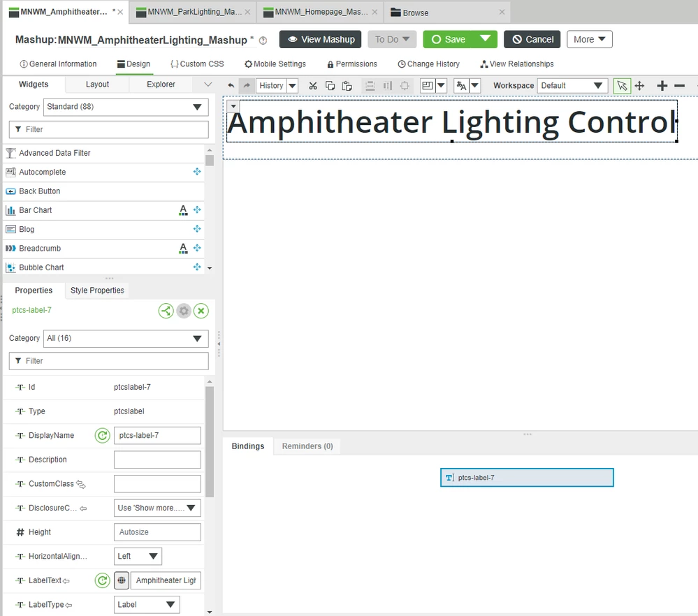Open the To Do dropdown
This screenshot has width=698, height=616.
click(392, 39)
